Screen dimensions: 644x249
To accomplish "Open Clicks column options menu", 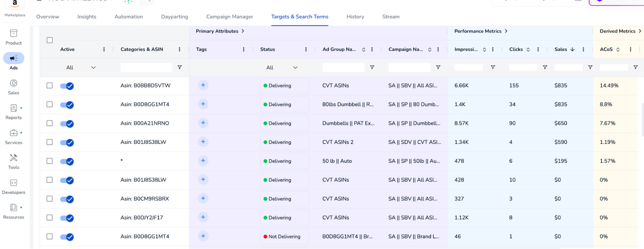I will [x=538, y=49].
